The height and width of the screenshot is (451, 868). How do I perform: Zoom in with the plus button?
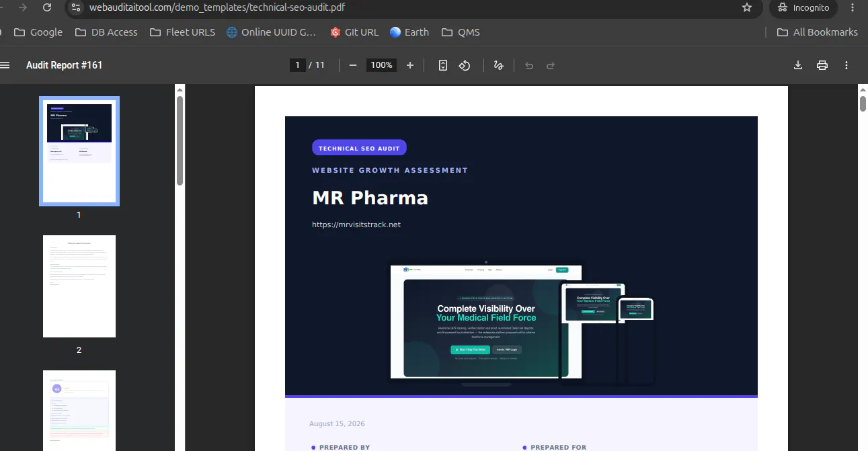(410, 65)
